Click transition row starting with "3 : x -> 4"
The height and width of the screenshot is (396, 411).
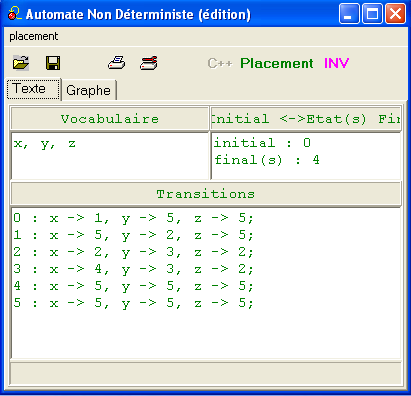[x=133, y=269]
